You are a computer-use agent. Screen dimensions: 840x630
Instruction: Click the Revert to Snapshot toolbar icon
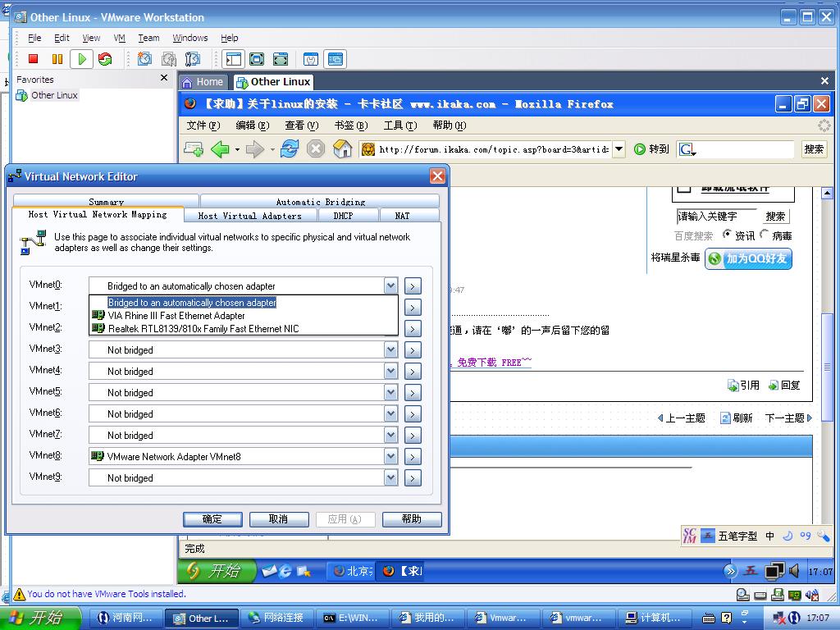[169, 59]
